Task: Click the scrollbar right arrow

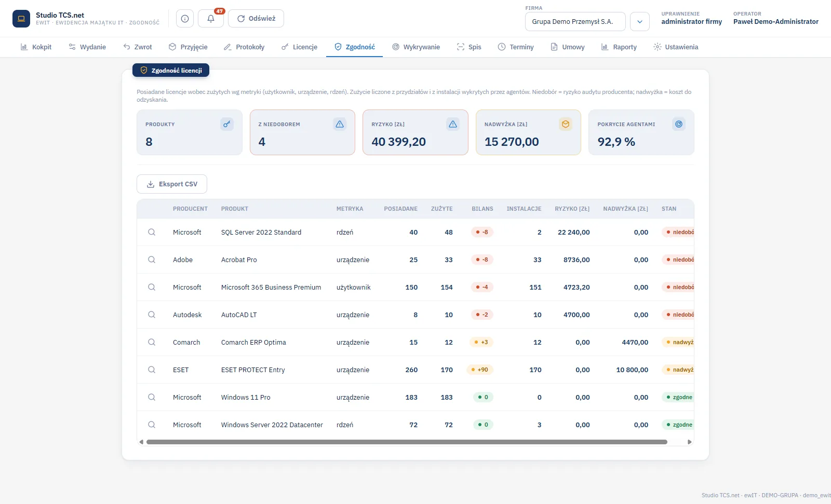Action: (x=689, y=442)
